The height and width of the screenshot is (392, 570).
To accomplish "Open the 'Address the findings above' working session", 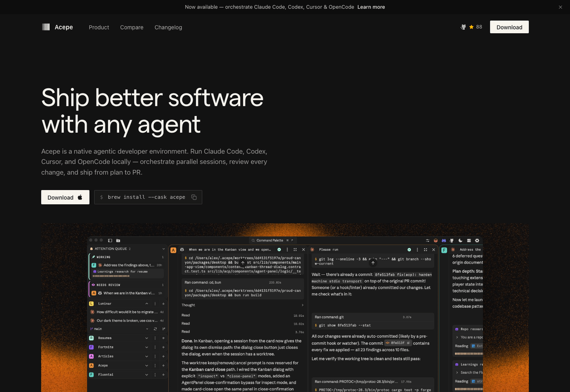I will pos(126,265).
